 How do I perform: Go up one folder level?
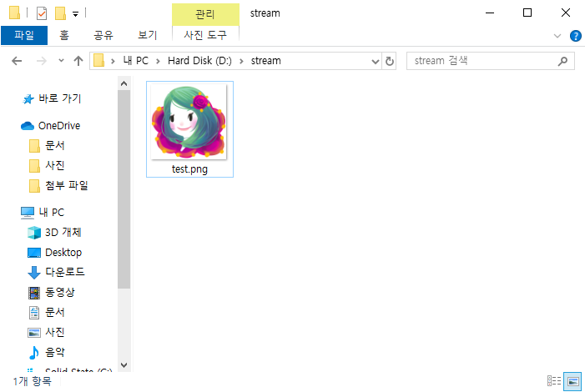pos(78,61)
